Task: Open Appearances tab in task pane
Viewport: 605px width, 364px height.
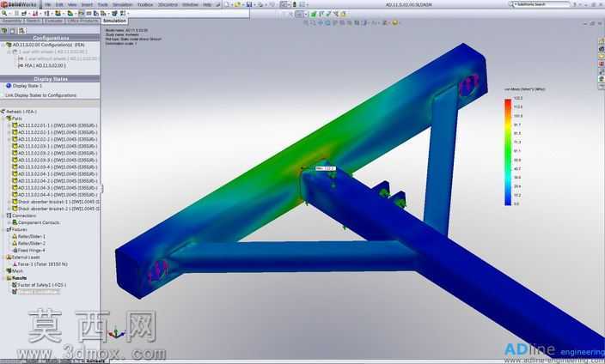Action: (602, 79)
